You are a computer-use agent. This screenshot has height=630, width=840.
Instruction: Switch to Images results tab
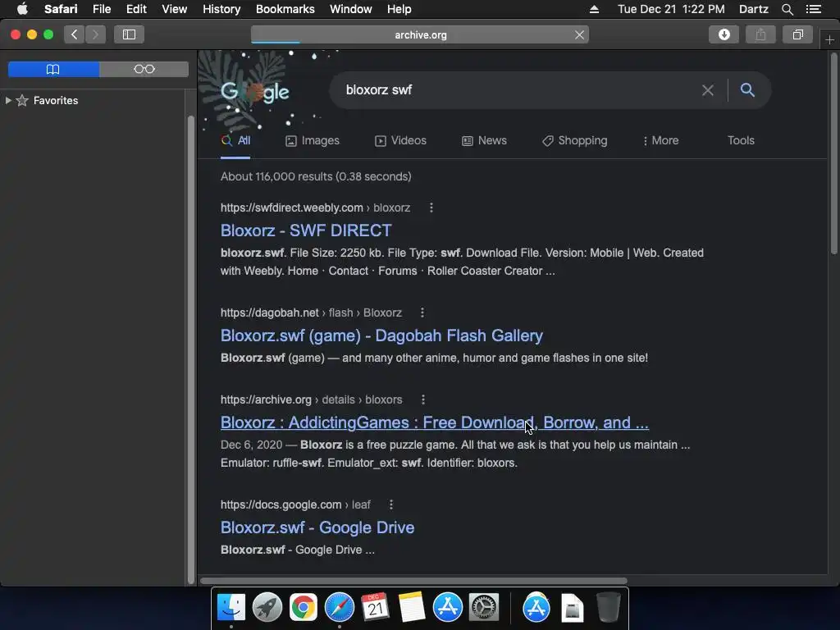click(313, 140)
